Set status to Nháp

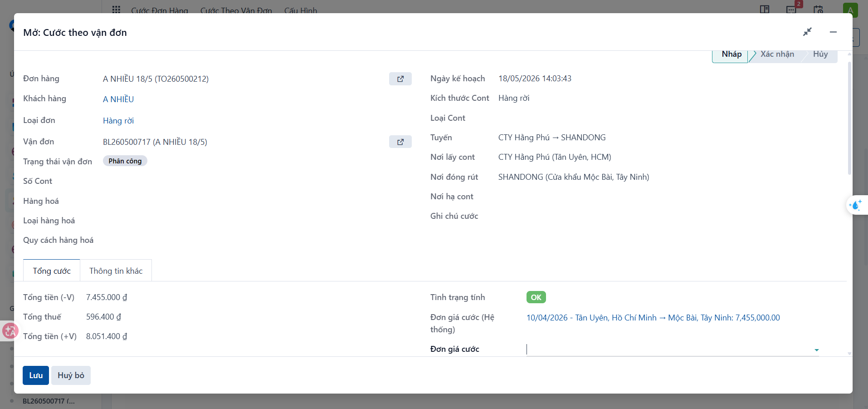(731, 54)
